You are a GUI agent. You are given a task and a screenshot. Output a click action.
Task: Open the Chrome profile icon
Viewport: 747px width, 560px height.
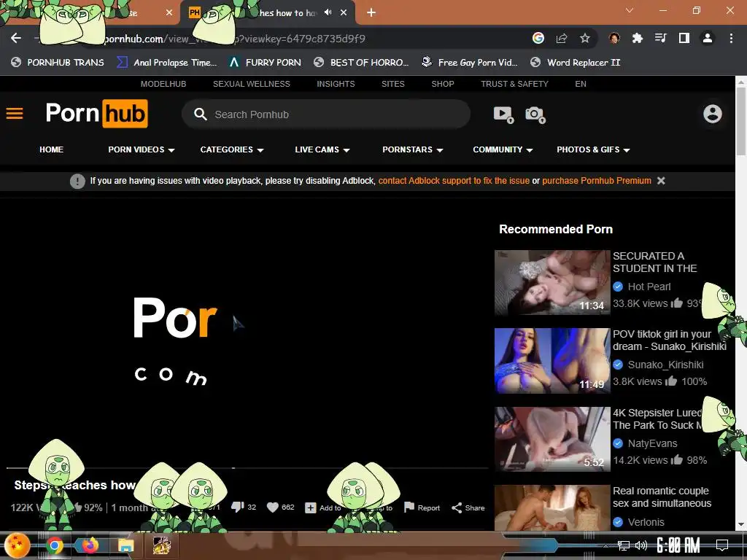coord(708,38)
